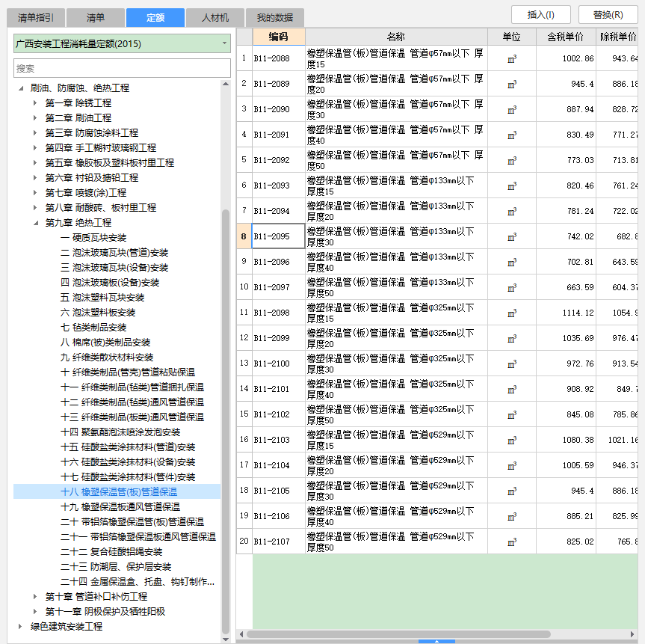Expand the 绿色建筑安装工程 node
The width and height of the screenshot is (645, 644).
tap(20, 627)
